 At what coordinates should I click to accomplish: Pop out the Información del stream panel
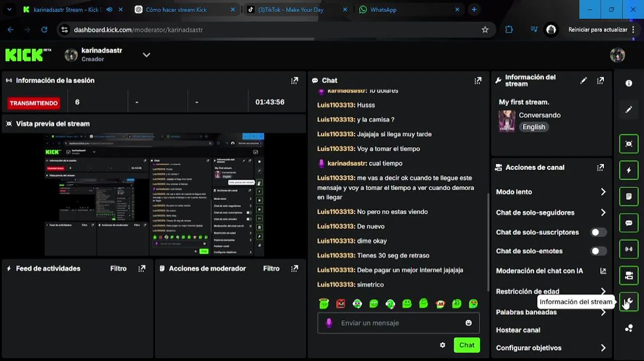point(600,80)
